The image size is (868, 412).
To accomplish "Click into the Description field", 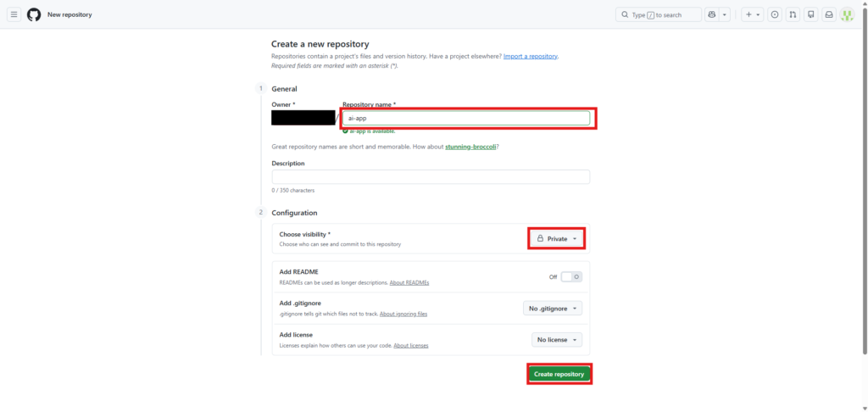I will pyautogui.click(x=431, y=176).
